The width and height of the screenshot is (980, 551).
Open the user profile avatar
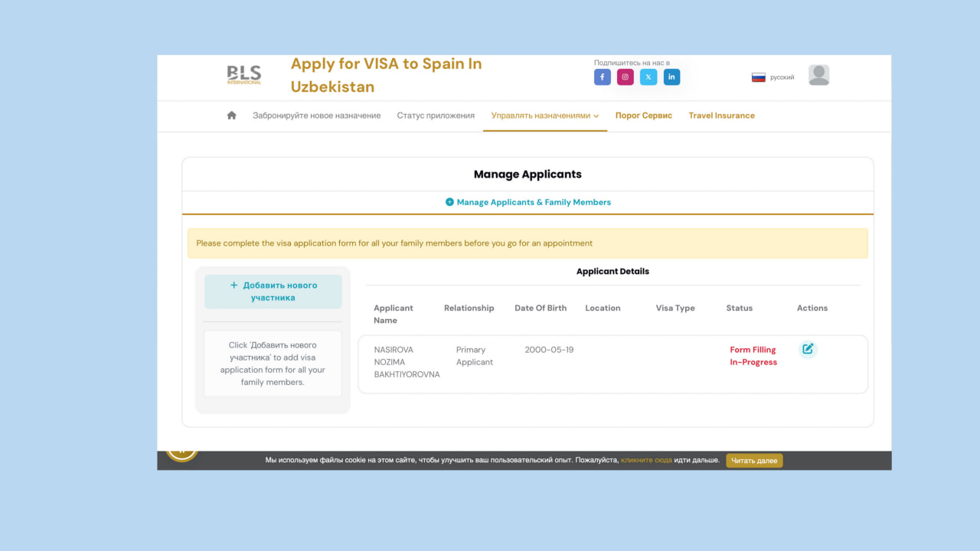(818, 75)
